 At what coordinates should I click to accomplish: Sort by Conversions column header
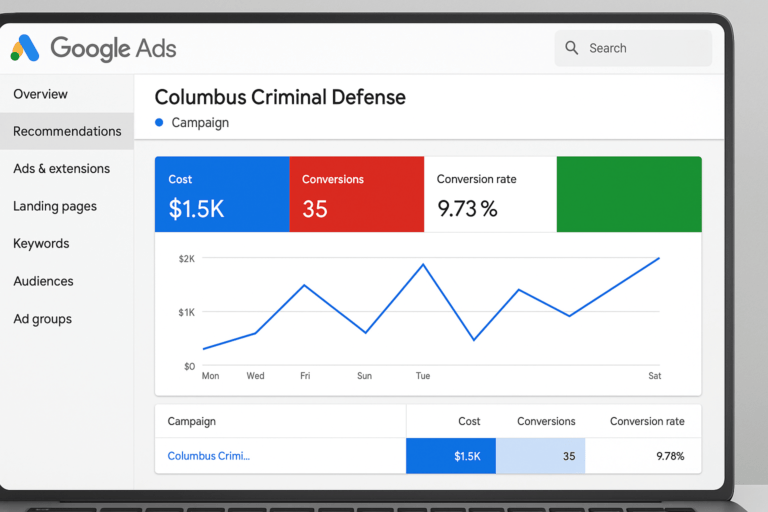[x=546, y=421]
